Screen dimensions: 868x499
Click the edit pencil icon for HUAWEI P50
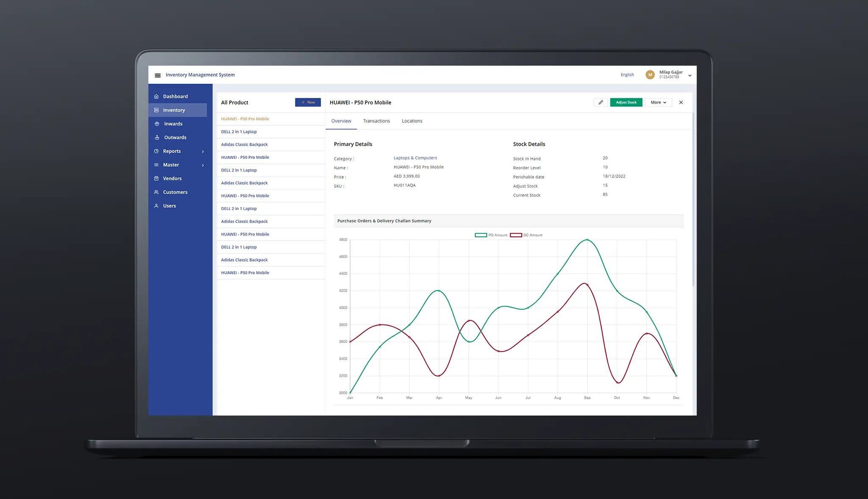click(x=600, y=102)
